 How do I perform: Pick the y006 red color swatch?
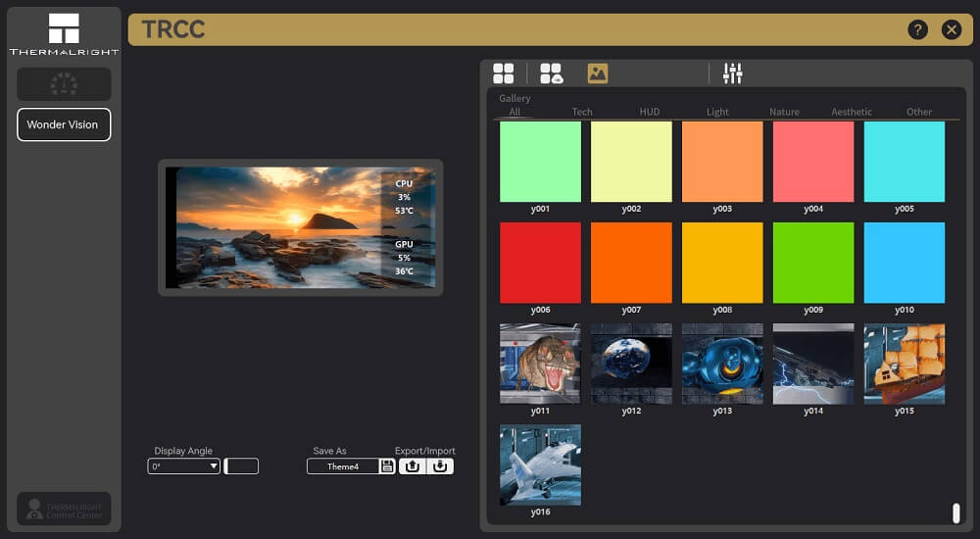pyautogui.click(x=540, y=263)
